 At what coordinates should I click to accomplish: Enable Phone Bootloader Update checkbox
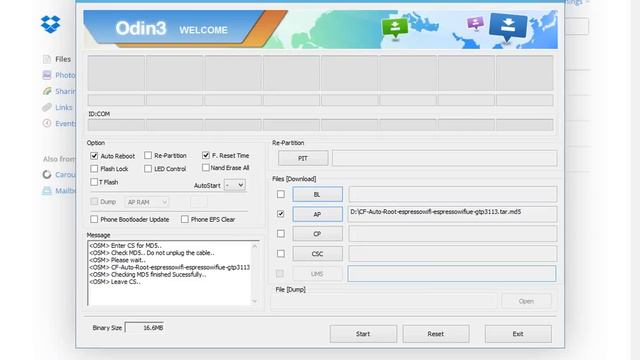(94, 219)
